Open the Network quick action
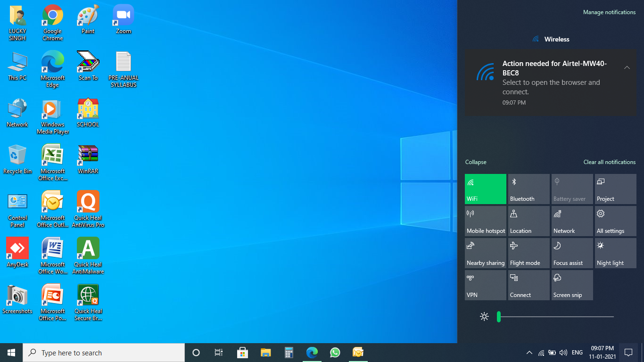Screen dimensions: 644x362 click(x=572, y=221)
